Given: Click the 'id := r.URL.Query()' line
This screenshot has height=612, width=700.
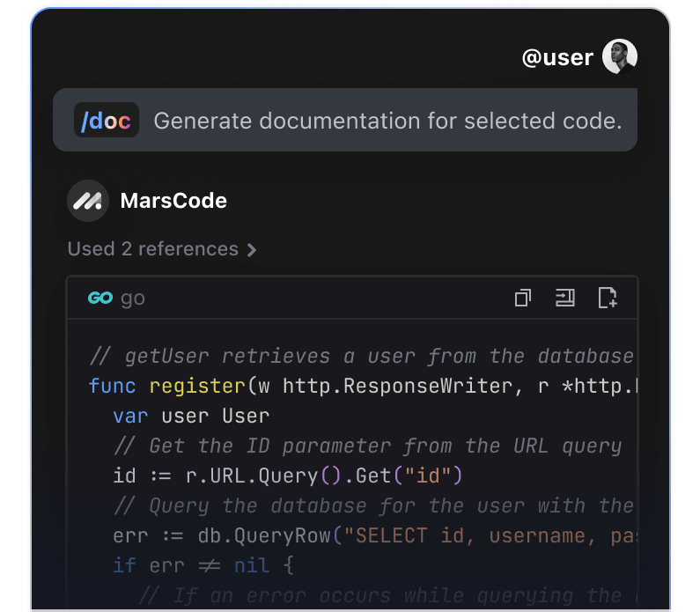Looking at the screenshot, I should 288,476.
